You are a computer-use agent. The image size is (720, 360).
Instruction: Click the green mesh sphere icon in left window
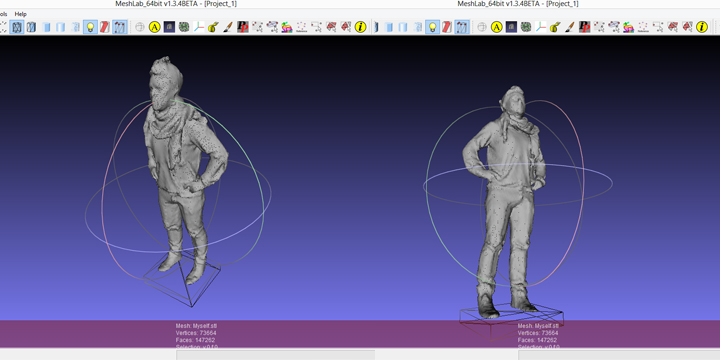pos(184,27)
